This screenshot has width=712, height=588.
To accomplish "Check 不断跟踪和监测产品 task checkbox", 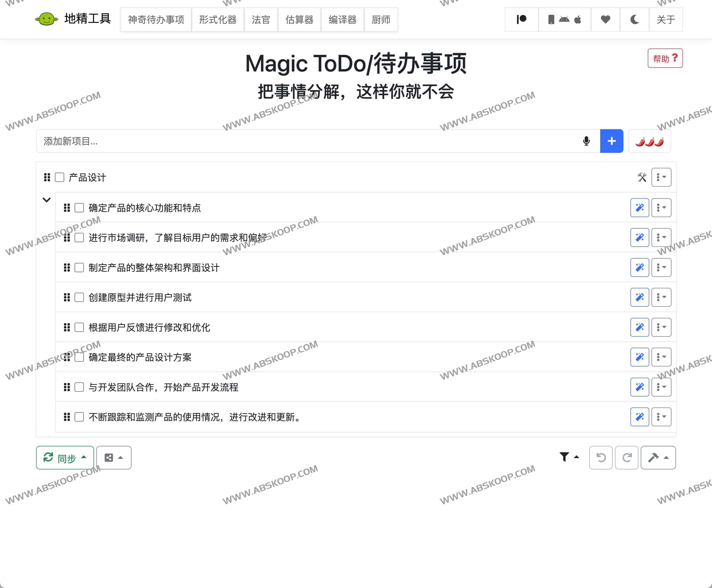I will pyautogui.click(x=79, y=417).
